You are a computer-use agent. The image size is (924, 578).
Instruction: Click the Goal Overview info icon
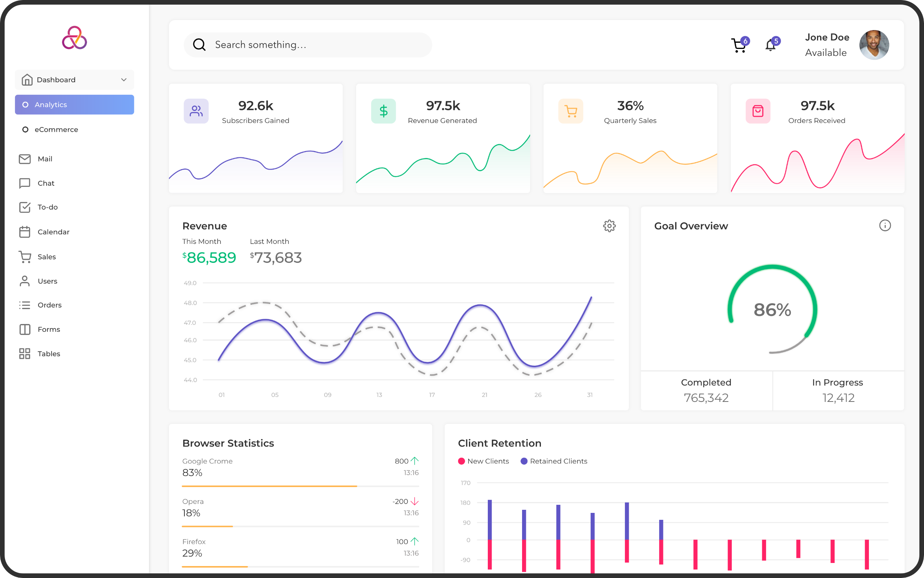tap(885, 225)
